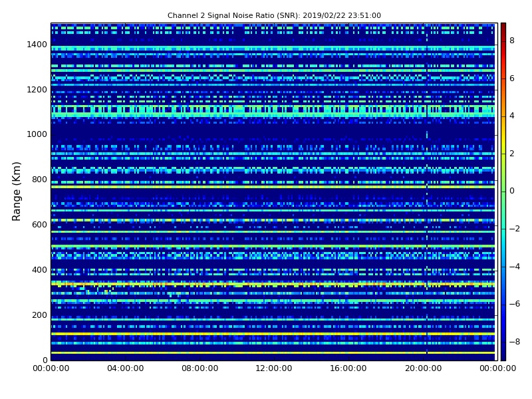Click the 04:00:00 time tick label

[126, 368]
